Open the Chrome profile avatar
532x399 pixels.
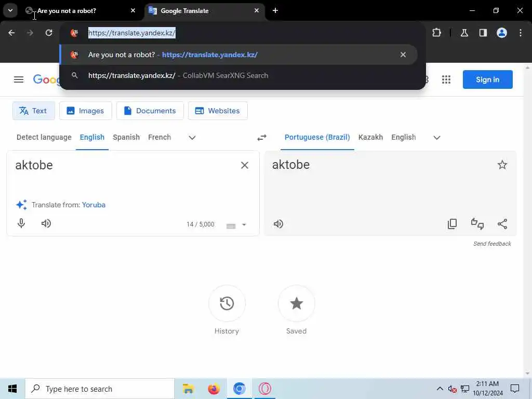coord(502,33)
